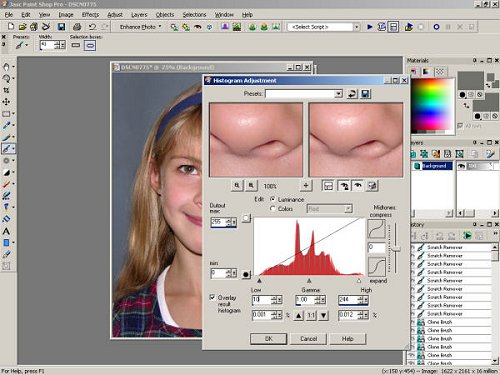Open the Red color channel dropdown
The image size is (500, 375).
[348, 209]
